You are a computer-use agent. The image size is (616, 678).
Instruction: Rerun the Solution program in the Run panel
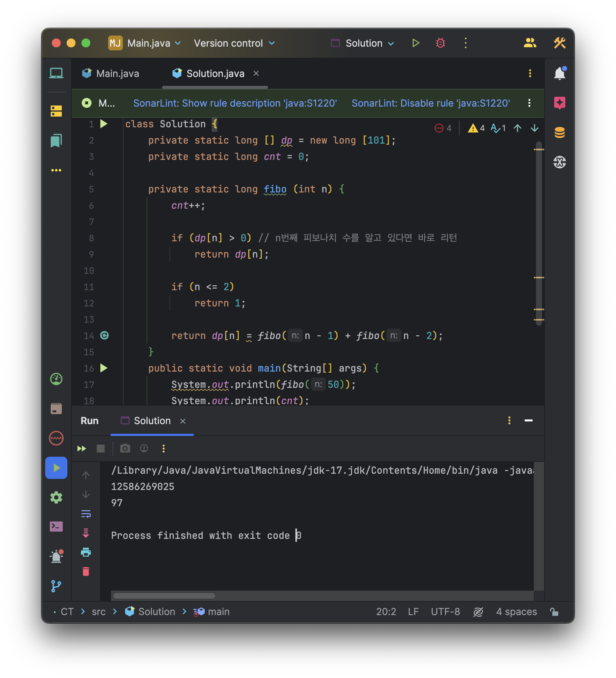pos(81,449)
